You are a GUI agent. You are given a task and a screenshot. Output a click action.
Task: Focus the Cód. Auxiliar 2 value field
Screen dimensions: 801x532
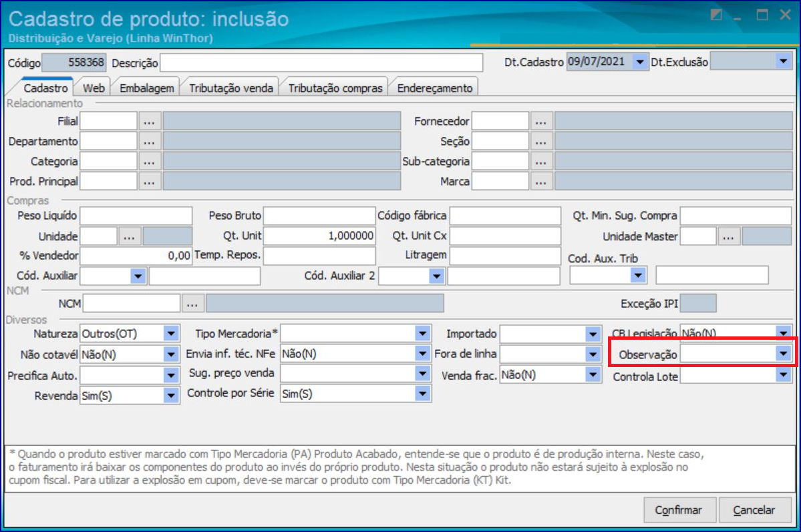(504, 276)
